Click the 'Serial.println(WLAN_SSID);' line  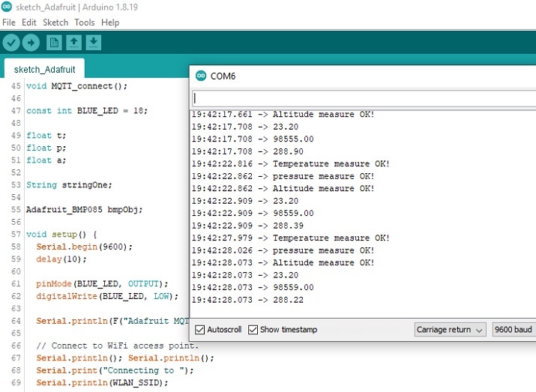102,383
